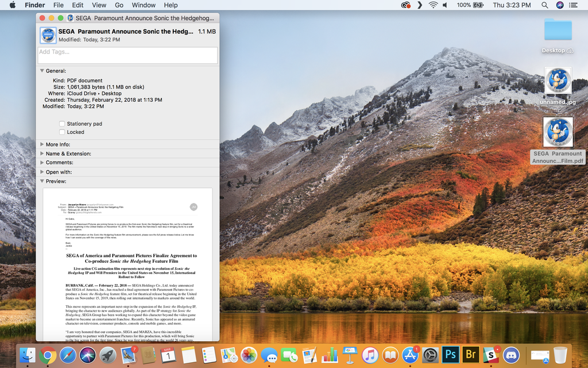Open Adobe Photoshop from the Dock
Viewport: 588px width, 368px height.
pyautogui.click(x=451, y=355)
